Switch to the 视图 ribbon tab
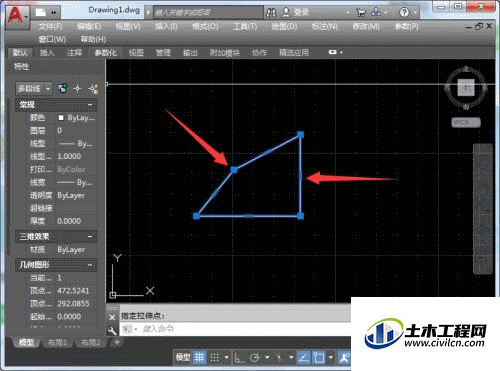This screenshot has width=500, height=371. [136, 52]
